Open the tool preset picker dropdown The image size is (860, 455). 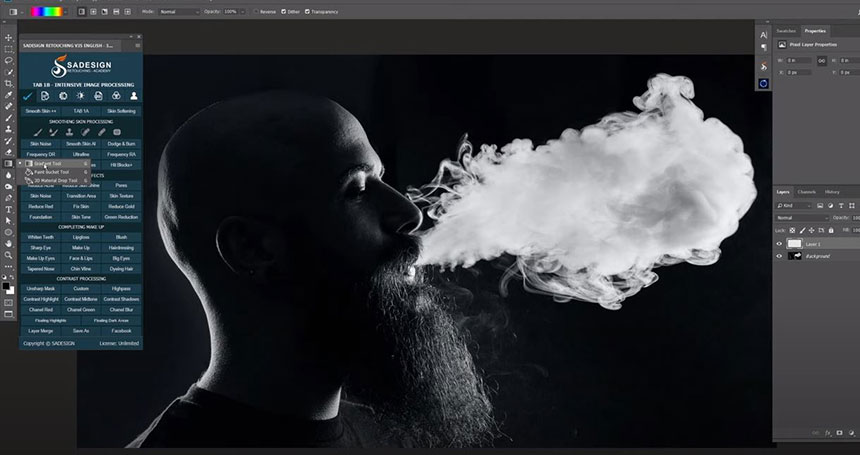click(22, 12)
